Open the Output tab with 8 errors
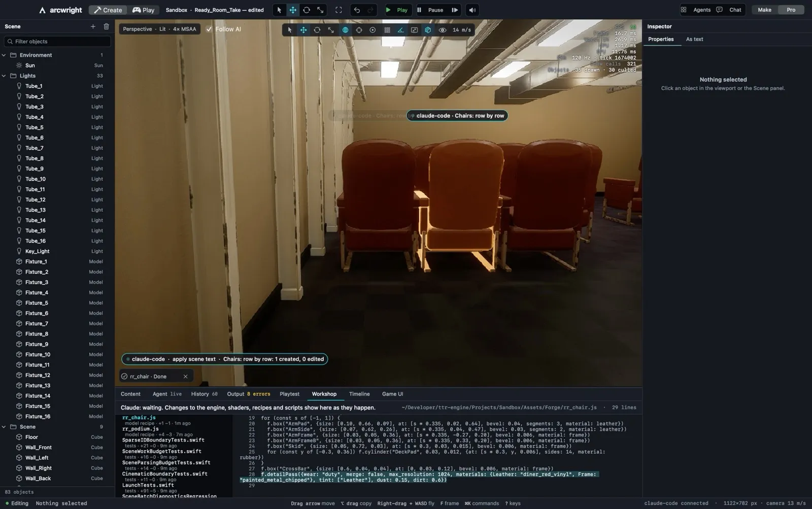The image size is (812, 509). pos(248,394)
